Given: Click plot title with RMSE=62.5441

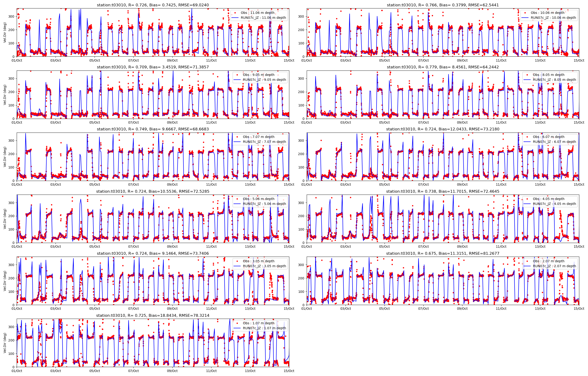Looking at the screenshot, I should (443, 5).
